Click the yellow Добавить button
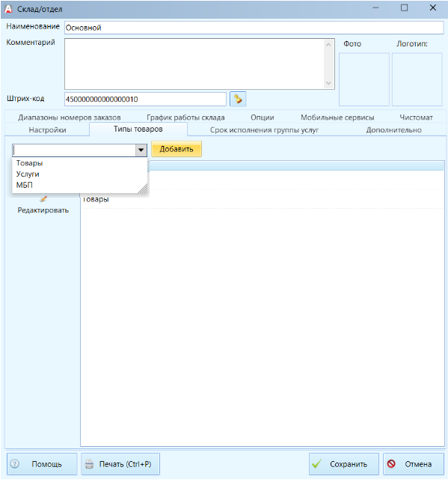This screenshot has width=448, height=482. pos(177,149)
